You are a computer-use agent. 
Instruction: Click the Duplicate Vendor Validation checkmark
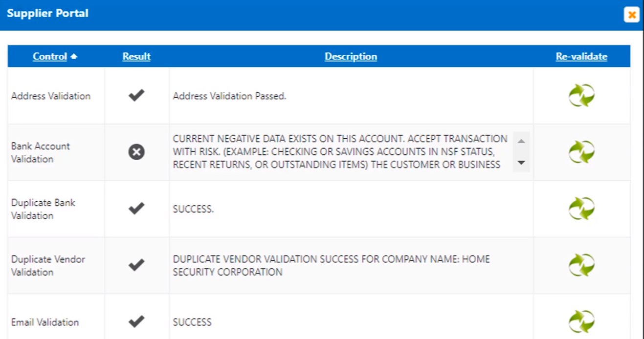pos(136,265)
